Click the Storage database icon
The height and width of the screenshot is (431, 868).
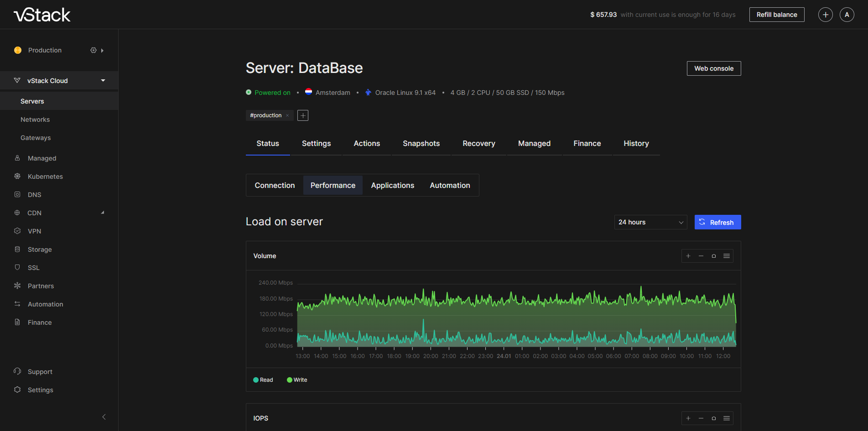[x=17, y=249]
